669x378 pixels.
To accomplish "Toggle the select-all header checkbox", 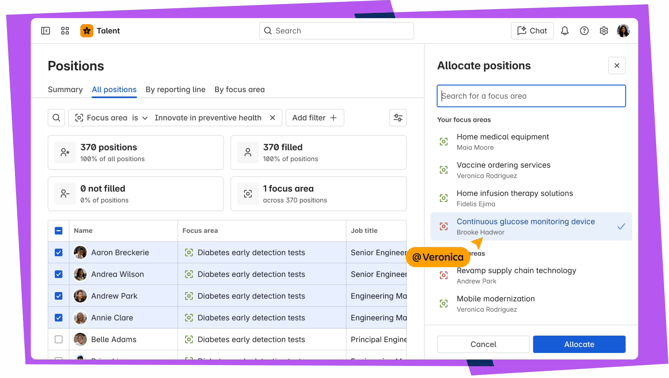I will [x=58, y=231].
